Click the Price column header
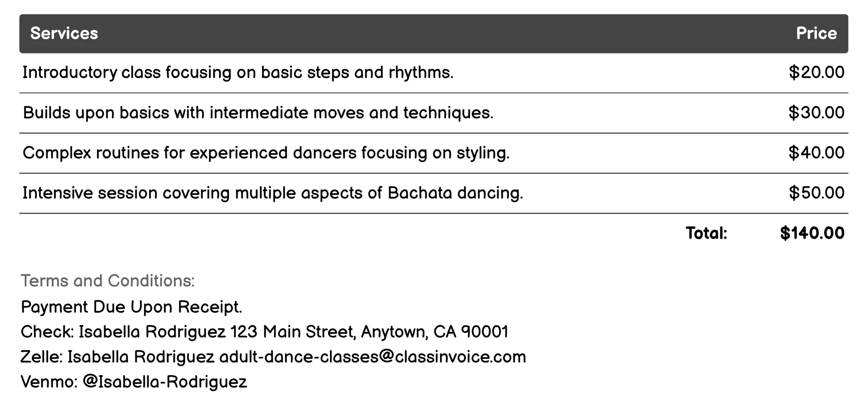Screen dimensions: 868x404 pos(816,33)
